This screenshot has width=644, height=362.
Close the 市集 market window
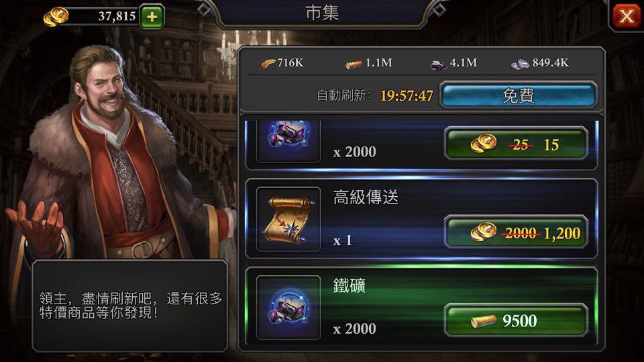627,16
